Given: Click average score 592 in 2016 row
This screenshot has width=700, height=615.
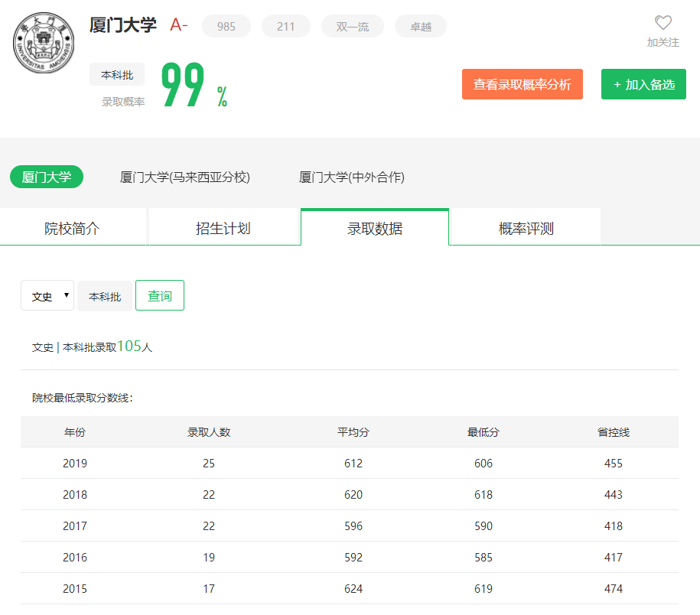Looking at the screenshot, I should (353, 557).
